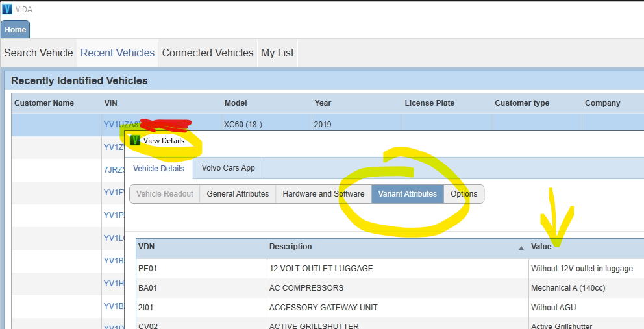The height and width of the screenshot is (329, 644).
Task: Click the Model column header
Action: click(x=236, y=103)
